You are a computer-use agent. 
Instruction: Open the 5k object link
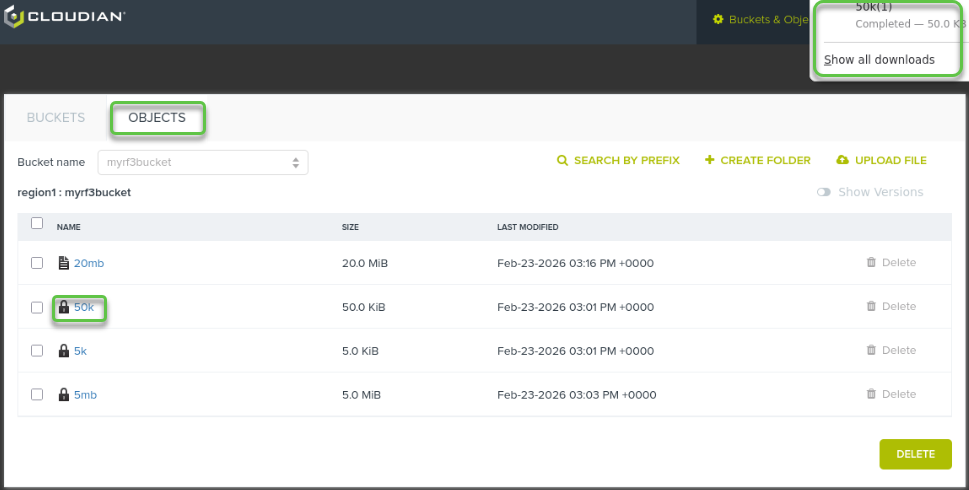[80, 351]
